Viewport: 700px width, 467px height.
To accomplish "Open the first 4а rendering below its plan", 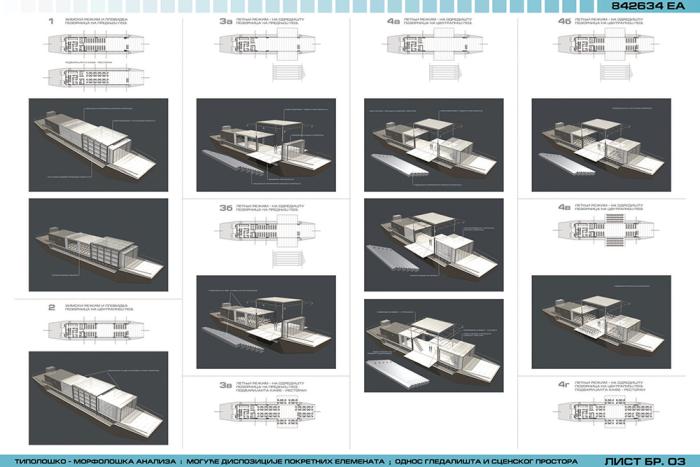I will click(x=434, y=145).
